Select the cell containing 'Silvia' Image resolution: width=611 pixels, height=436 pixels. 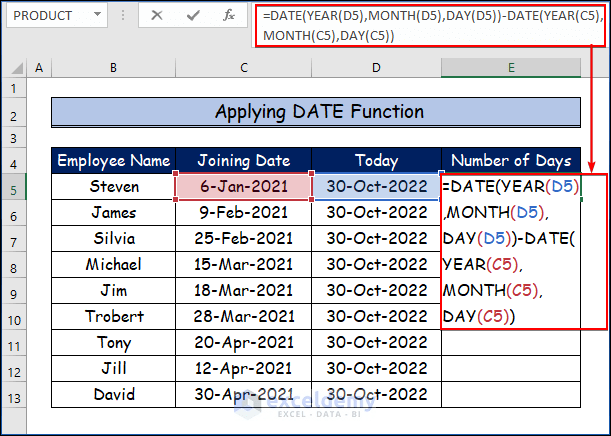pos(113,238)
